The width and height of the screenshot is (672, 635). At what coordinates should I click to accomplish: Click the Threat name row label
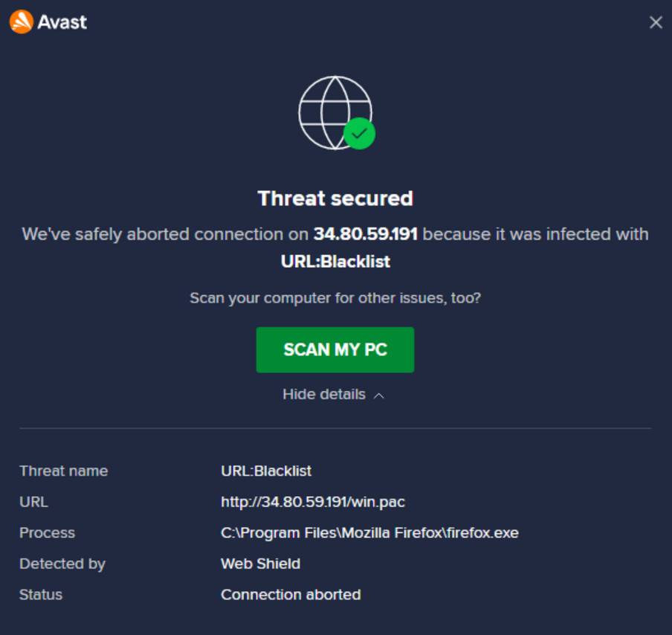click(63, 471)
